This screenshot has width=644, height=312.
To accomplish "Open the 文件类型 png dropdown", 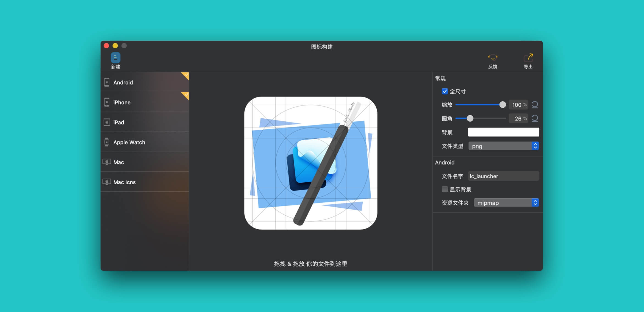I will (x=504, y=146).
